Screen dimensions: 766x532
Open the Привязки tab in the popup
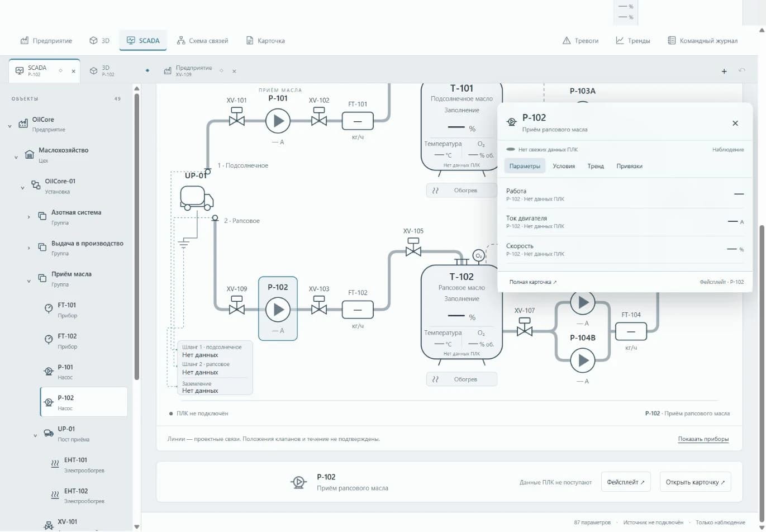[x=629, y=166]
